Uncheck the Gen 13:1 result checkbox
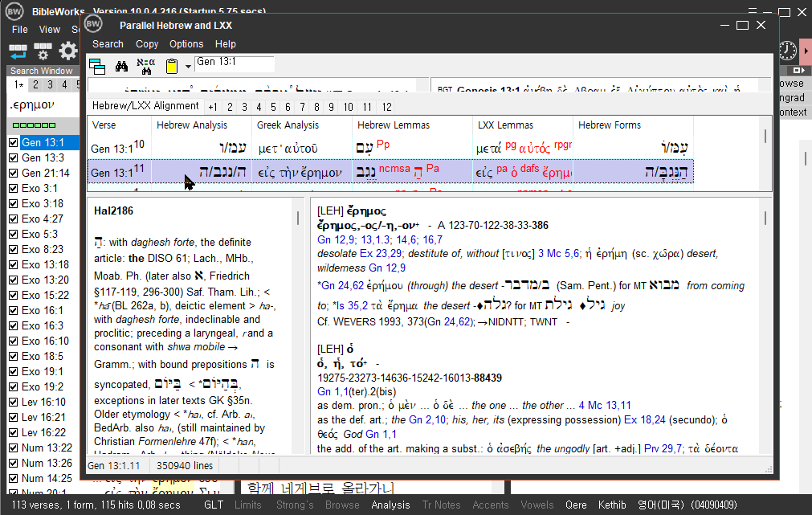 click(14, 142)
